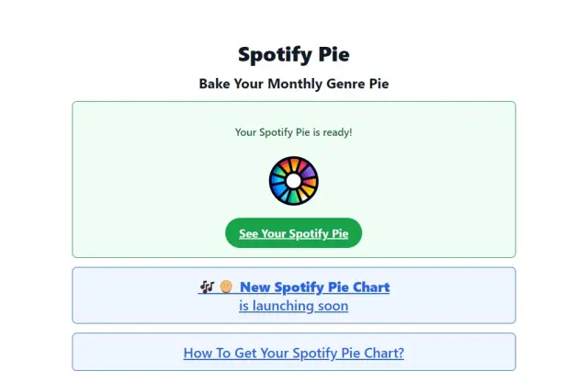
Task: Click the music notes emoji icon
Action: pyautogui.click(x=206, y=287)
